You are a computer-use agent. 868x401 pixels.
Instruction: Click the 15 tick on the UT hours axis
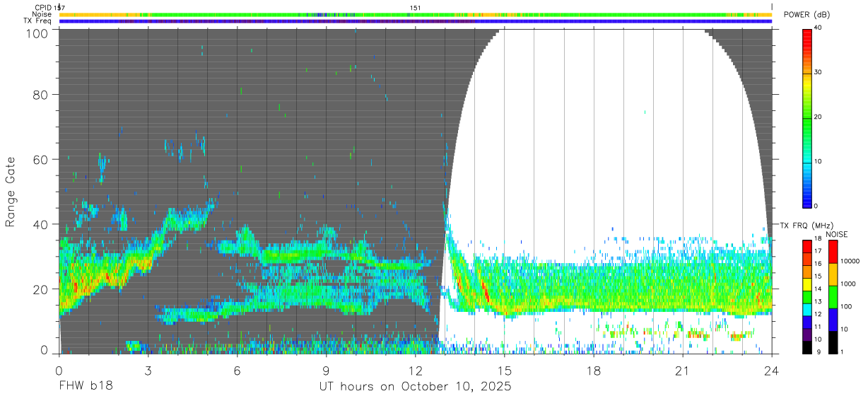[505, 371]
